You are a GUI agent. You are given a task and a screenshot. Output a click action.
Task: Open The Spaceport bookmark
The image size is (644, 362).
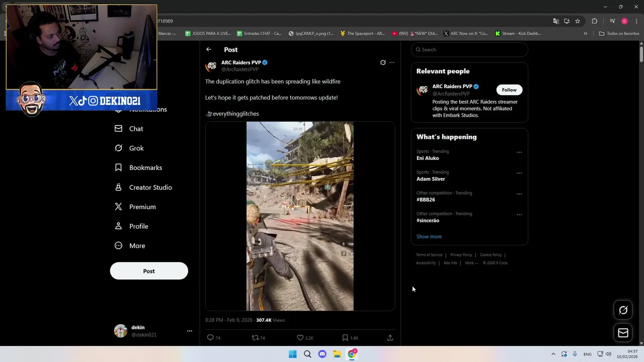tap(362, 34)
